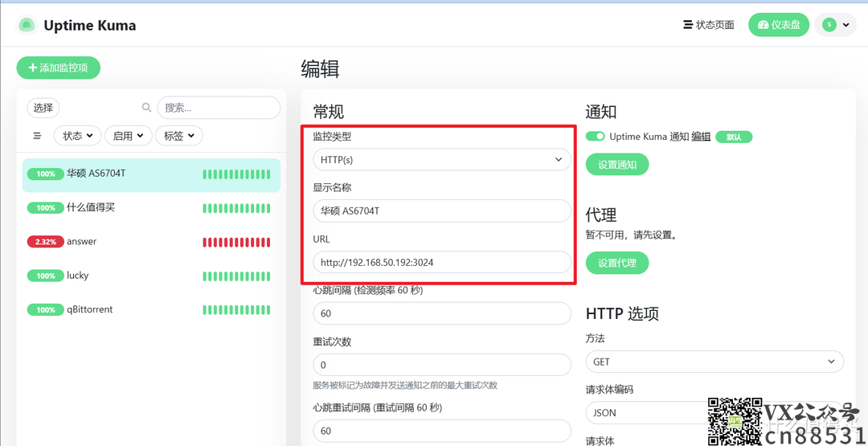Click the 编辑 link beside notification

pos(702,136)
